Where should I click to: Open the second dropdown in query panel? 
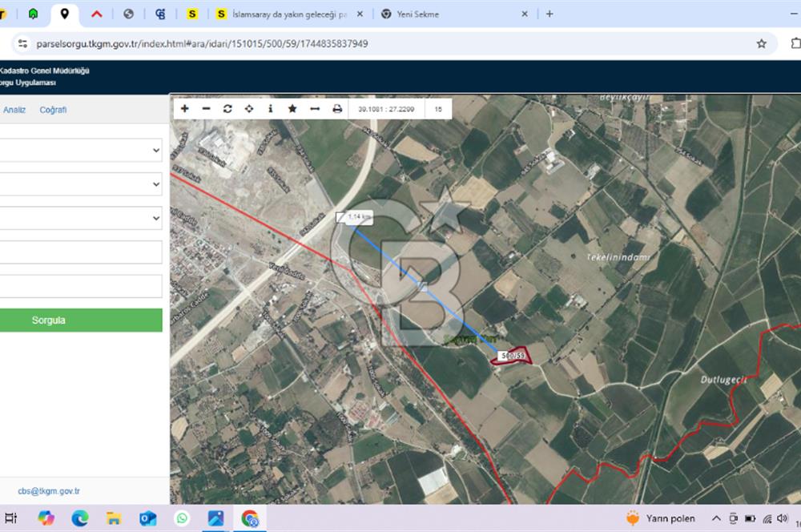[80, 184]
